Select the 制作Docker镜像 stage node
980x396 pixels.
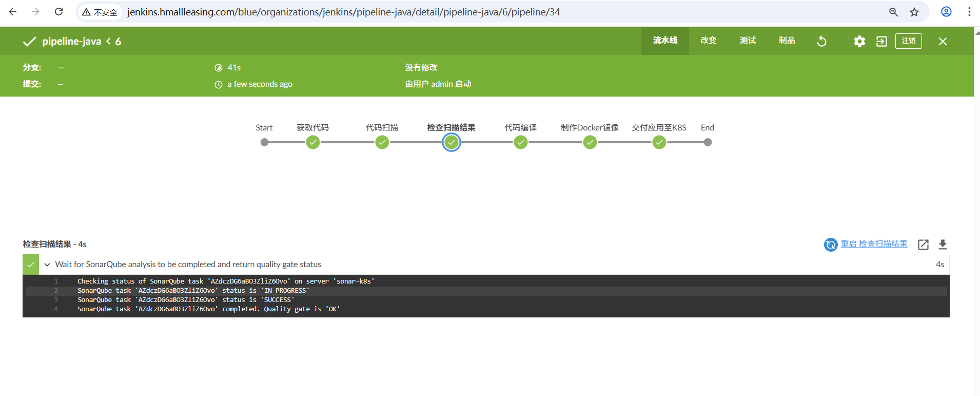point(590,142)
